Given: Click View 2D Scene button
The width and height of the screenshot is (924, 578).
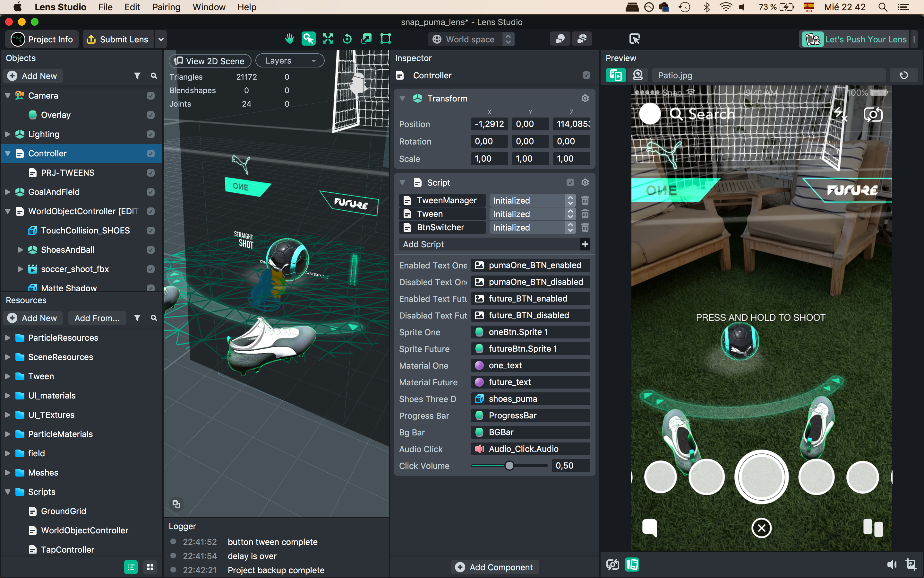Looking at the screenshot, I should [x=210, y=61].
